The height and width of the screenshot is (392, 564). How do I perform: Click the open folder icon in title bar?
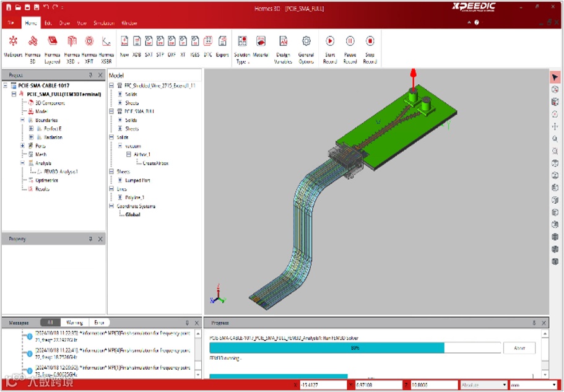(x=18, y=7)
